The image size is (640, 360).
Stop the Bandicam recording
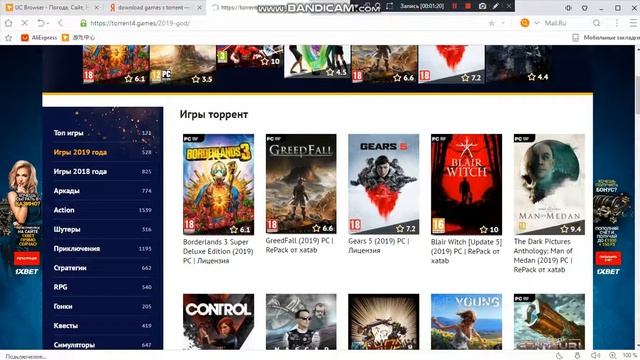pos(468,6)
